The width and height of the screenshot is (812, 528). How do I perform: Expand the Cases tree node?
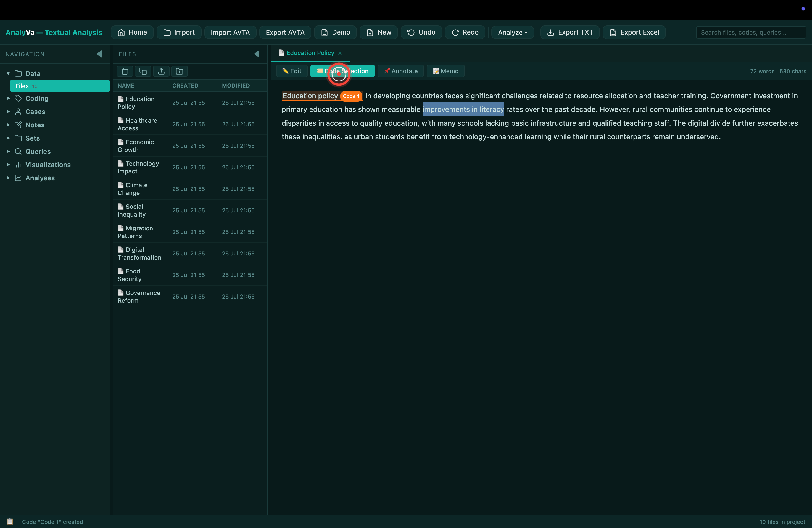[8, 112]
